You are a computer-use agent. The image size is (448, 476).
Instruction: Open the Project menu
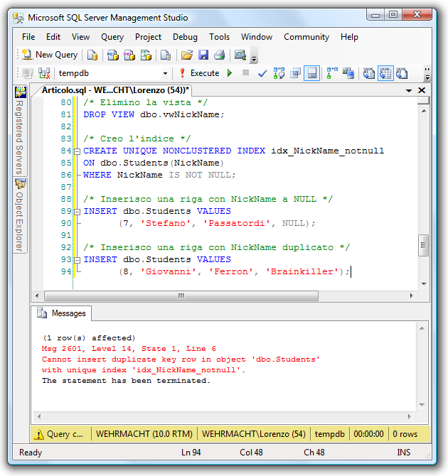coord(148,37)
